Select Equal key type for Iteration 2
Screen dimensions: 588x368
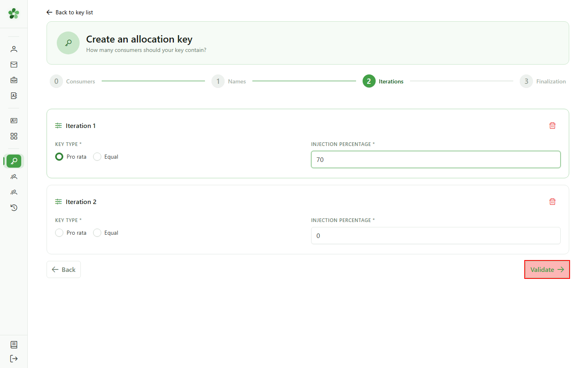pos(97,233)
